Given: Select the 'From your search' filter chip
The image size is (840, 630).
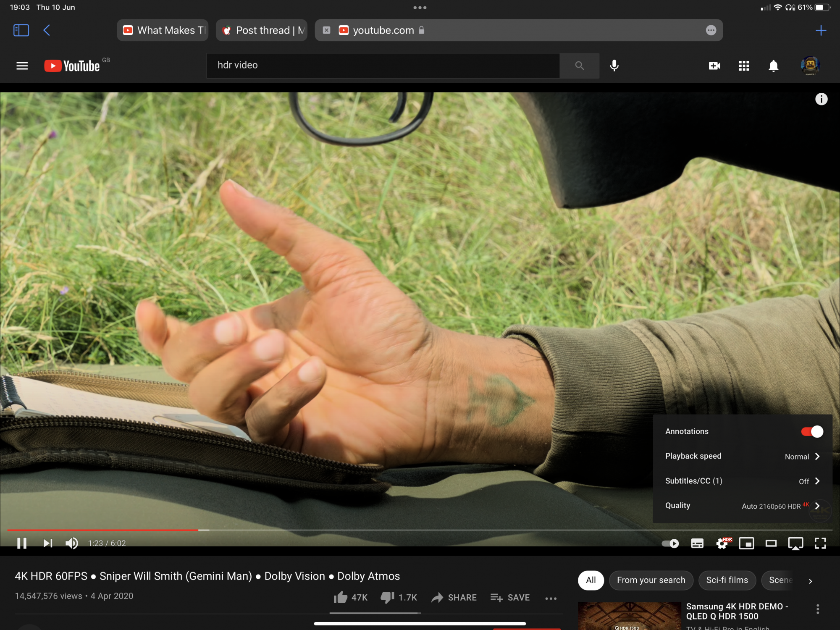Looking at the screenshot, I should coord(651,580).
